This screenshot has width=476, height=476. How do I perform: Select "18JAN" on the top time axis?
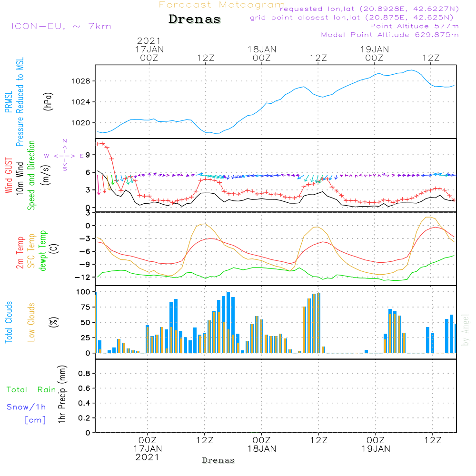coord(262,50)
